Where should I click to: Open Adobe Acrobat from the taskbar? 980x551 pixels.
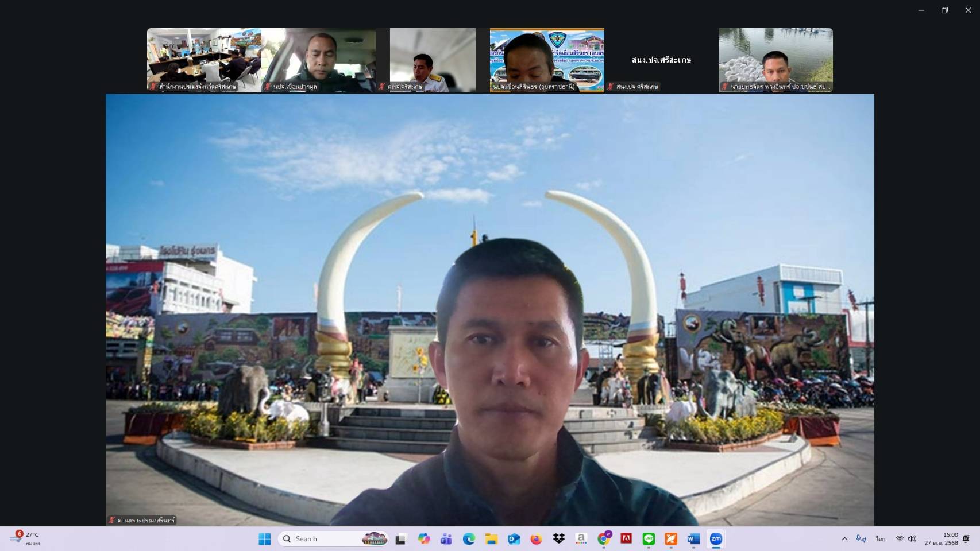[626, 539]
